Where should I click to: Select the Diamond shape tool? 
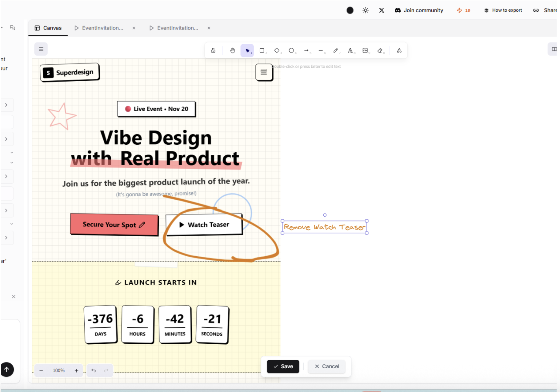pos(277,50)
